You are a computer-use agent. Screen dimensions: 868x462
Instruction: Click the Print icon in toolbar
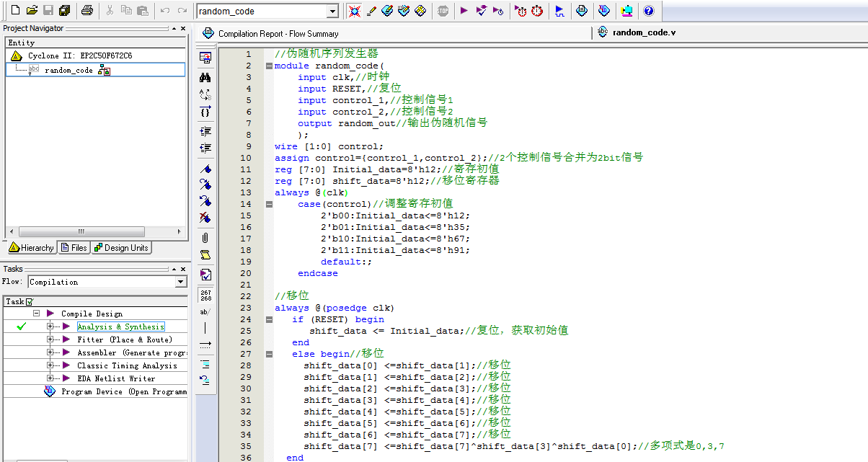click(x=87, y=11)
